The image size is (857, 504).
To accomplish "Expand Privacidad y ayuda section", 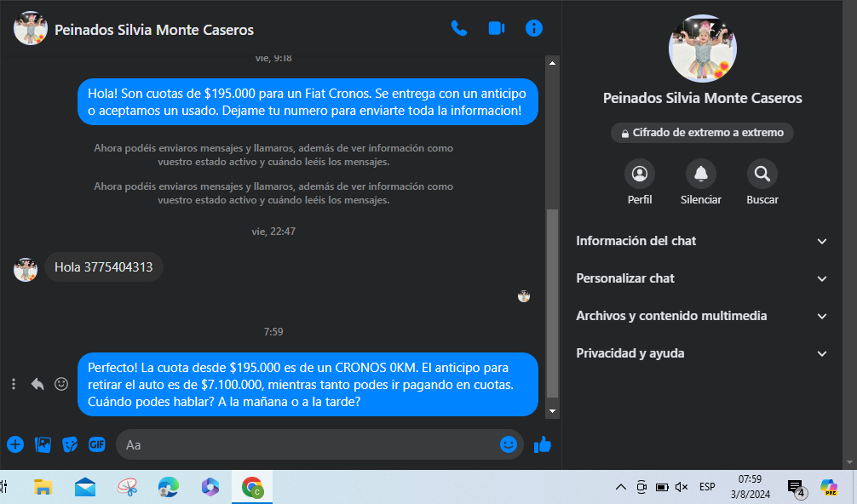I will (702, 353).
